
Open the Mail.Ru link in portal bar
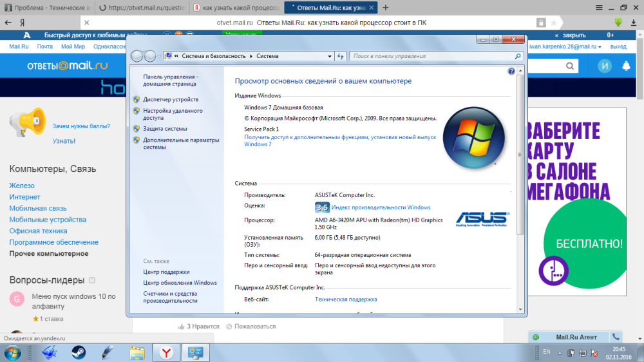19,46
